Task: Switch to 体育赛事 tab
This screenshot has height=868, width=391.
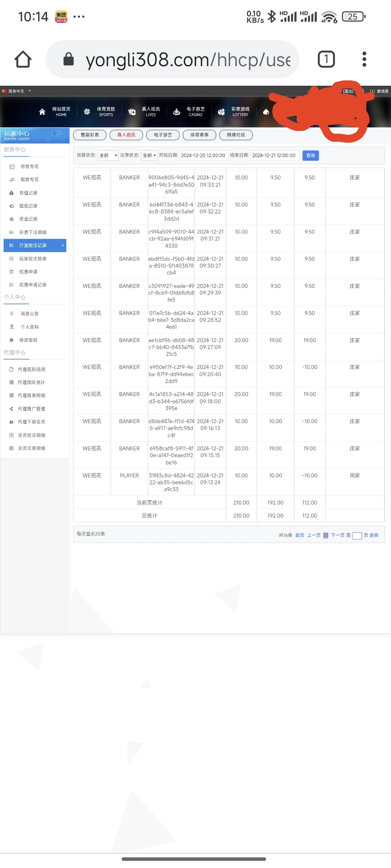Action: 199,135
